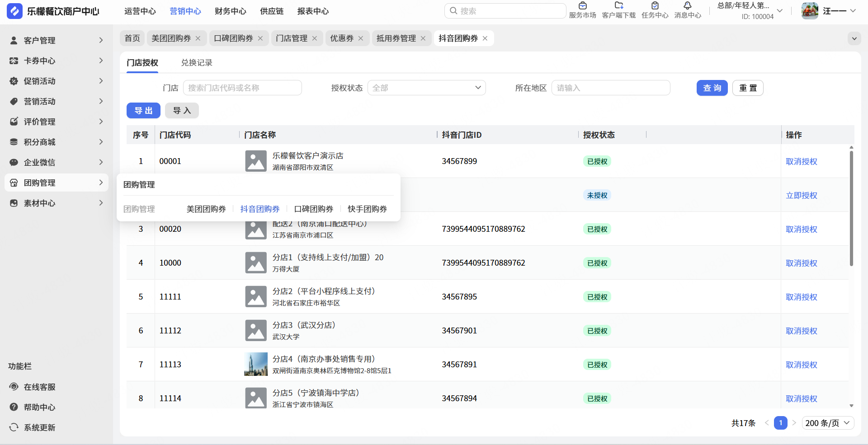Open the 200 条/页 page size dropdown
This screenshot has width=868, height=445.
pos(828,423)
